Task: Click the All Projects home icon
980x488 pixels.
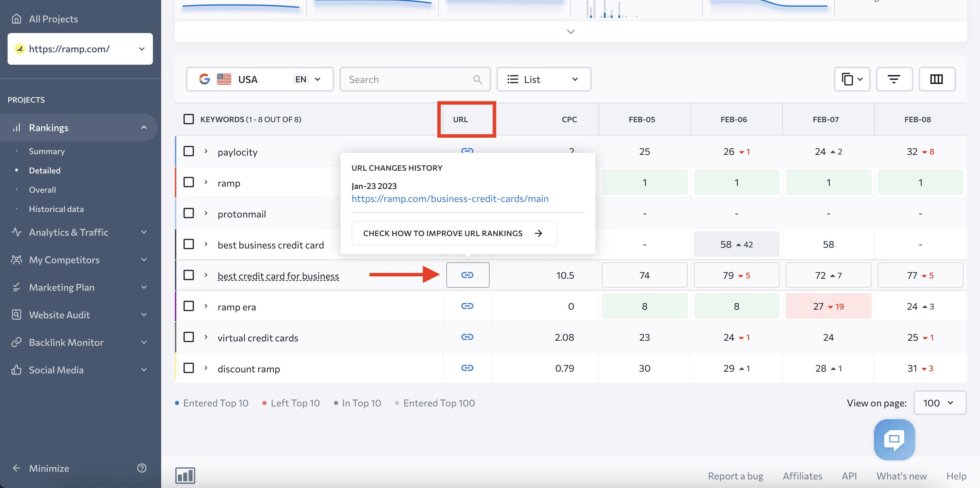Action: click(17, 19)
